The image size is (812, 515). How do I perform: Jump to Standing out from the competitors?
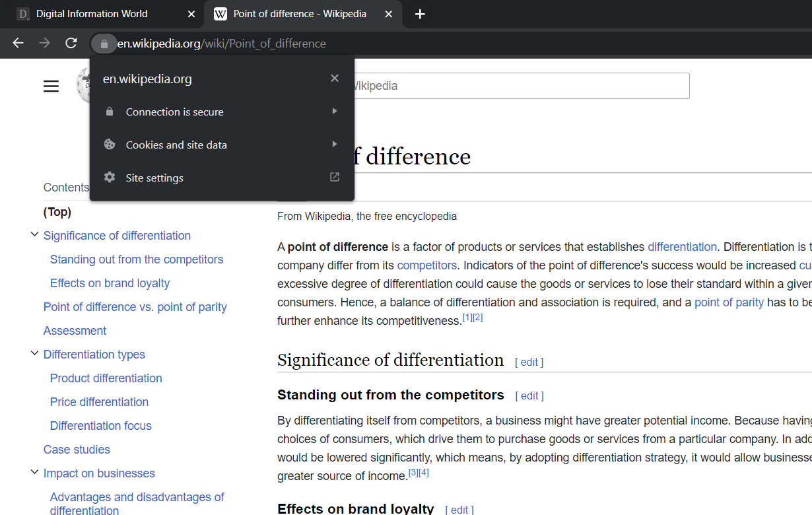pos(137,259)
